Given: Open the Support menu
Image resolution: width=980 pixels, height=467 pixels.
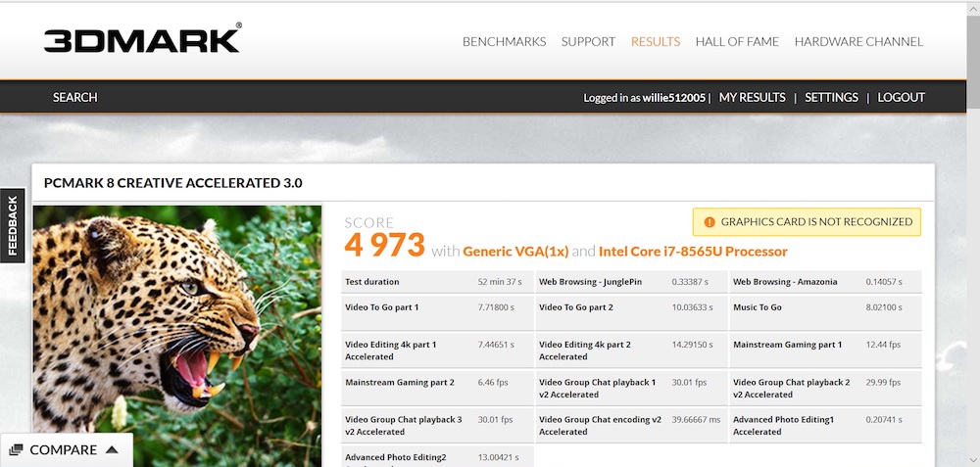Looking at the screenshot, I should [x=588, y=42].
